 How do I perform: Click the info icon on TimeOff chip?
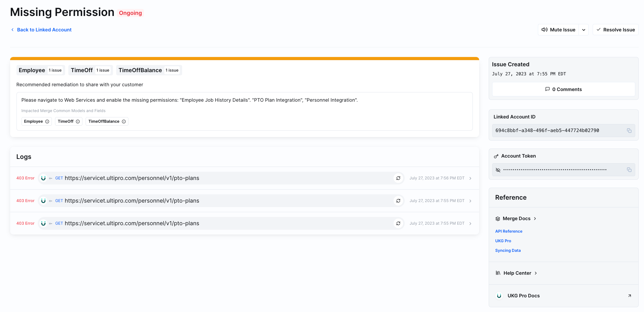[x=78, y=121]
